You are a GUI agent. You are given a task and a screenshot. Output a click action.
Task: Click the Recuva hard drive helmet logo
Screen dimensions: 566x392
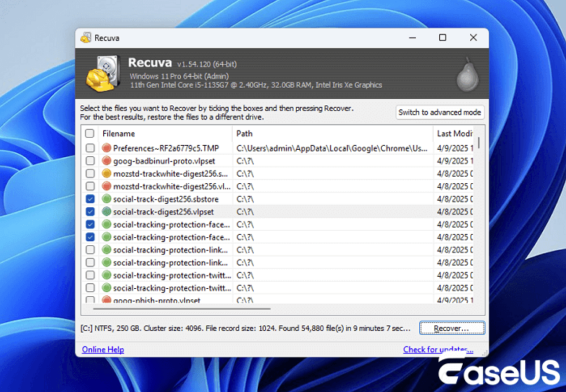pyautogui.click(x=102, y=73)
